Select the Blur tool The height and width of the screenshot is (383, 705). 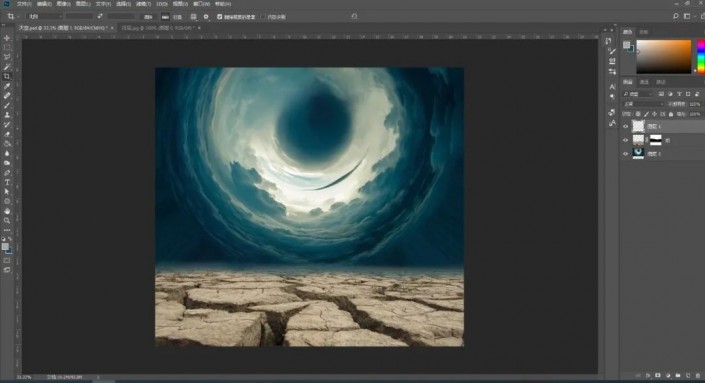[x=7, y=153]
